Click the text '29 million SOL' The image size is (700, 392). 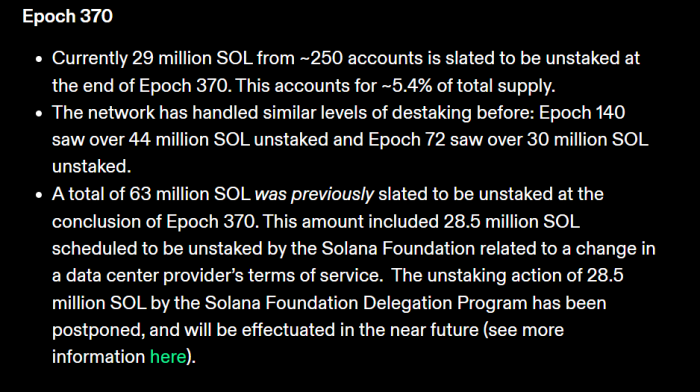(x=192, y=58)
